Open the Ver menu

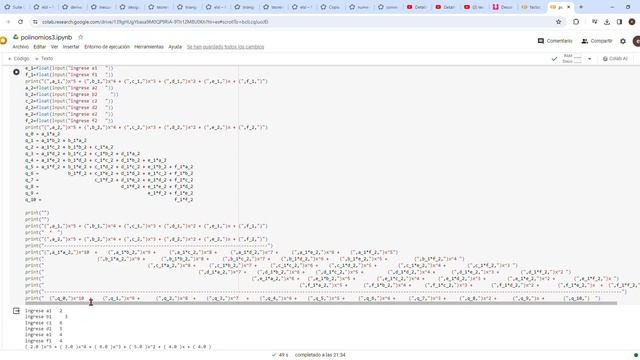point(54,47)
